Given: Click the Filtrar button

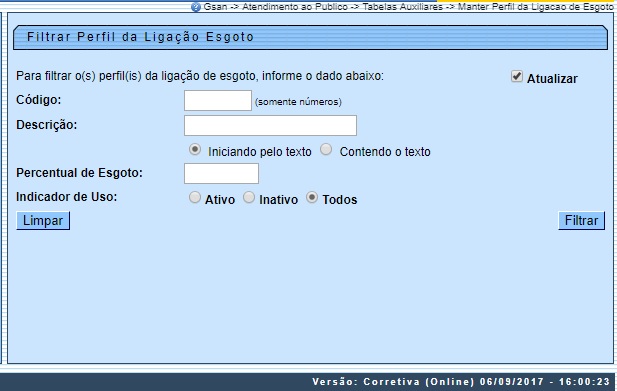Looking at the screenshot, I should (x=581, y=221).
